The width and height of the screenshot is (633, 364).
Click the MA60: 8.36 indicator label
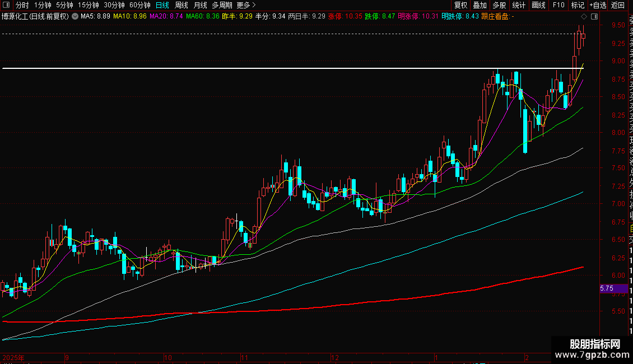click(x=203, y=17)
